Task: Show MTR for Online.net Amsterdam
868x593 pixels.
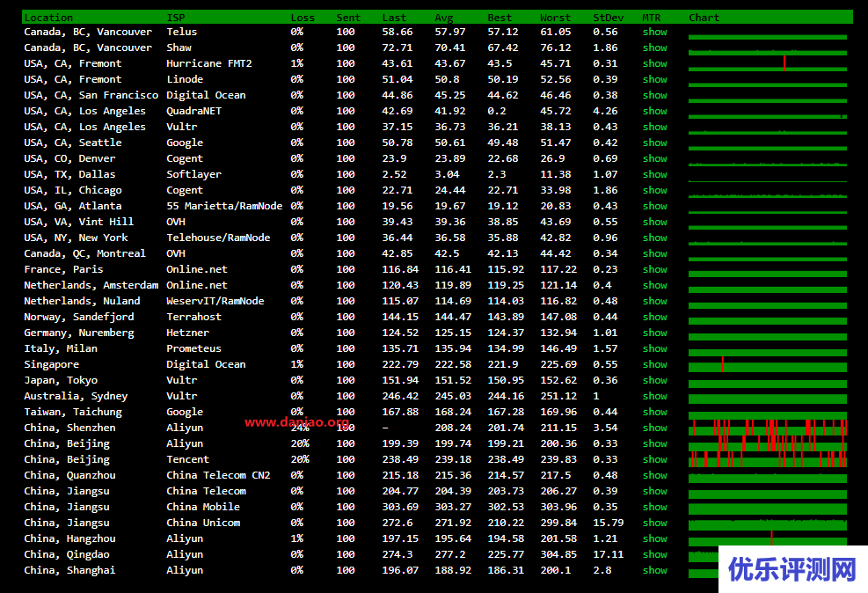Action: (x=654, y=285)
